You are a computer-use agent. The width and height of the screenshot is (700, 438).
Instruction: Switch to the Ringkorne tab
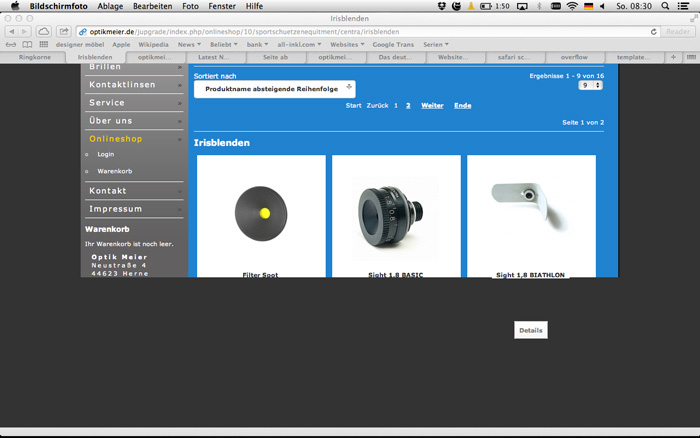point(35,57)
